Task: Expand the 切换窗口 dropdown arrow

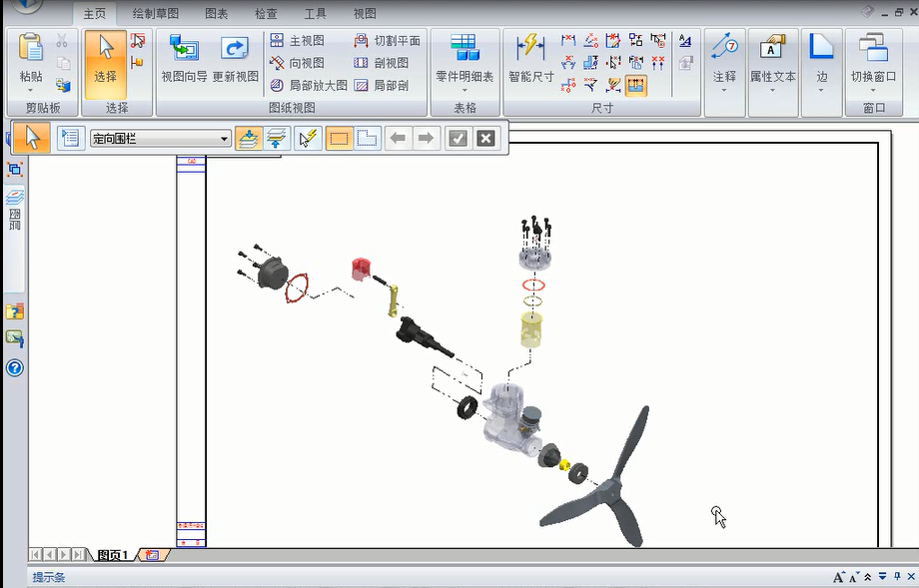Action: 873,91
